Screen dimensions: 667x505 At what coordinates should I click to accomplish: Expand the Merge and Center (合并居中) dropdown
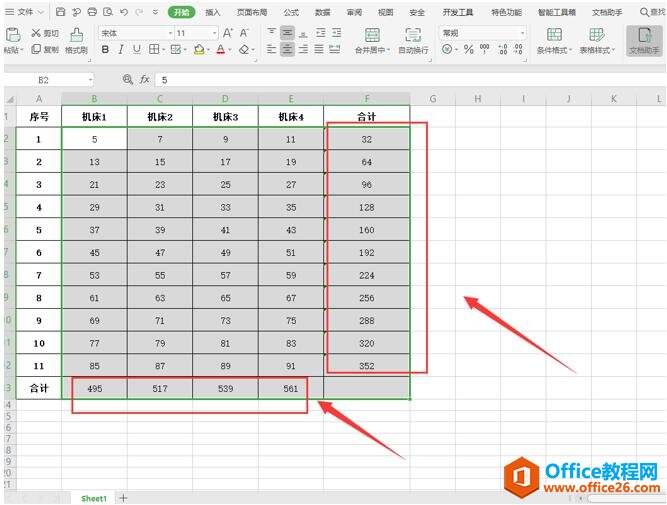[x=388, y=50]
